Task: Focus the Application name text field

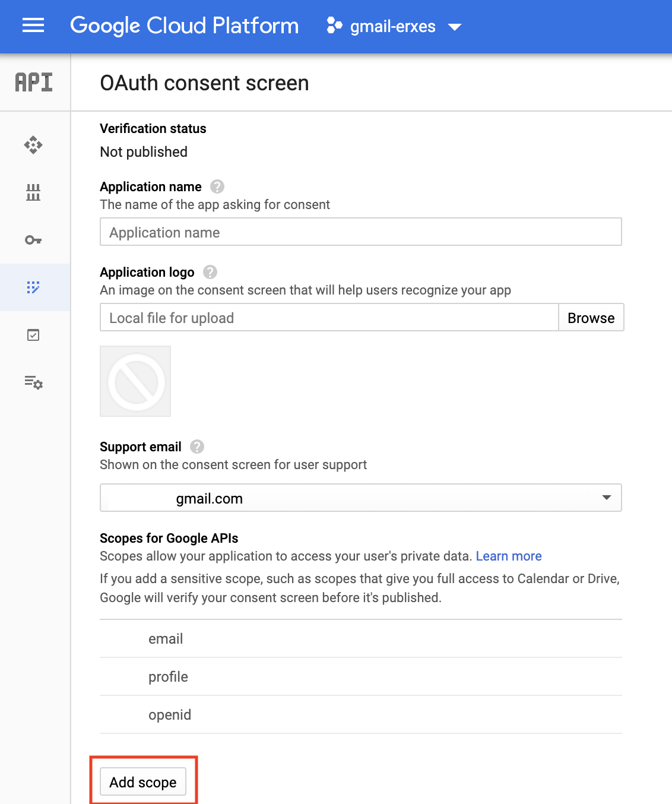Action: click(360, 232)
